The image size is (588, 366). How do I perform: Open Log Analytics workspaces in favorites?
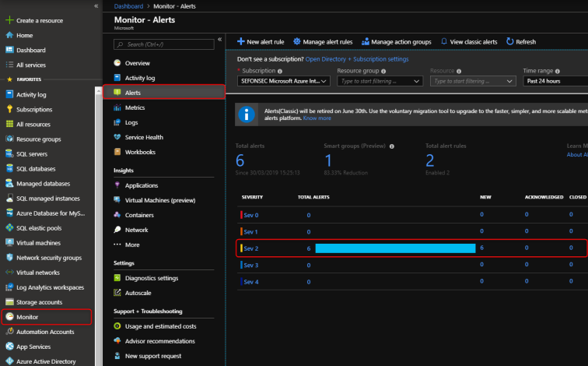[50, 287]
